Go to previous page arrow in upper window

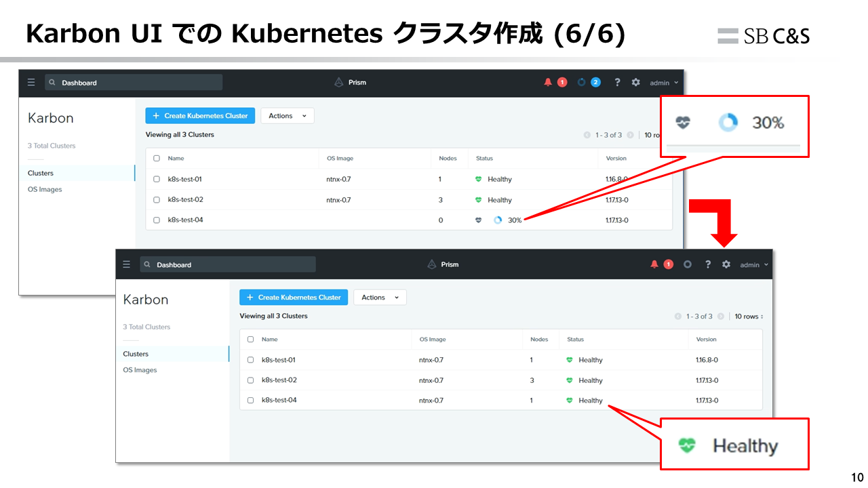[587, 135]
